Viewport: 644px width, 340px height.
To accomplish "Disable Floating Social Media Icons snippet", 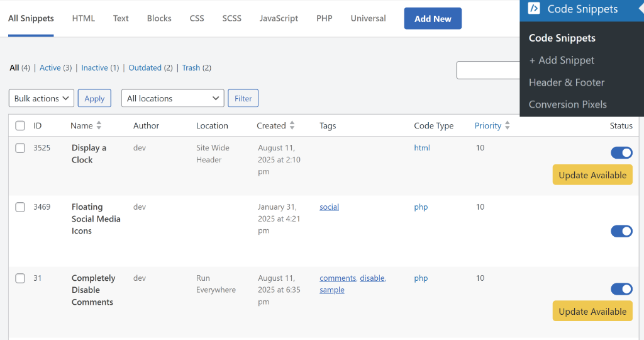I will point(621,231).
